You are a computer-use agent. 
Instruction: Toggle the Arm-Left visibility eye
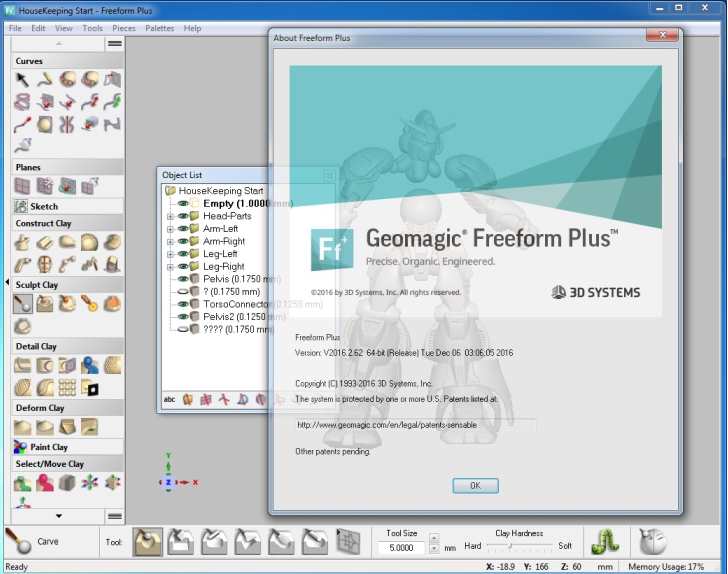tap(183, 228)
